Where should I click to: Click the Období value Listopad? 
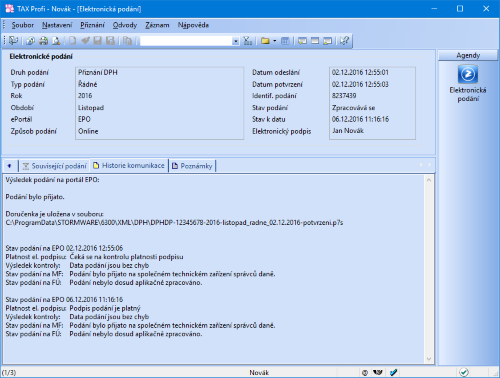(91, 108)
